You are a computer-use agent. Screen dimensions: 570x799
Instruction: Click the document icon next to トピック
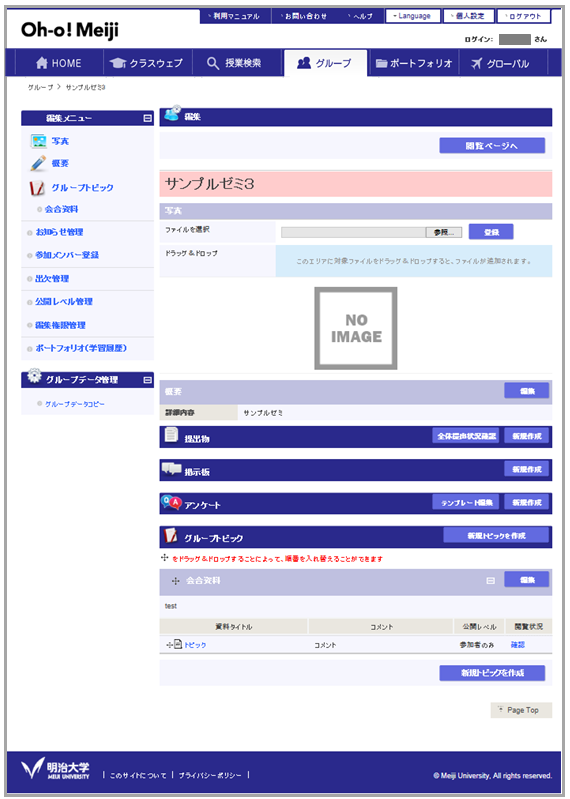(178, 645)
